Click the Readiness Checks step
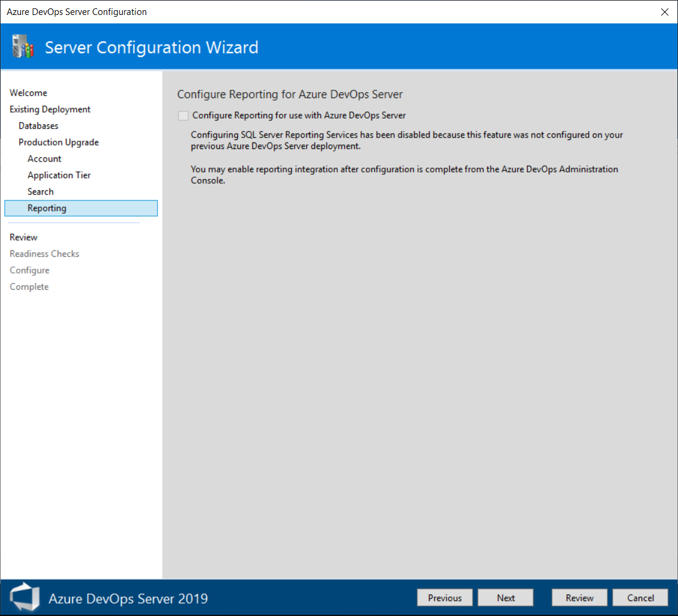This screenshot has width=678, height=616. point(44,254)
